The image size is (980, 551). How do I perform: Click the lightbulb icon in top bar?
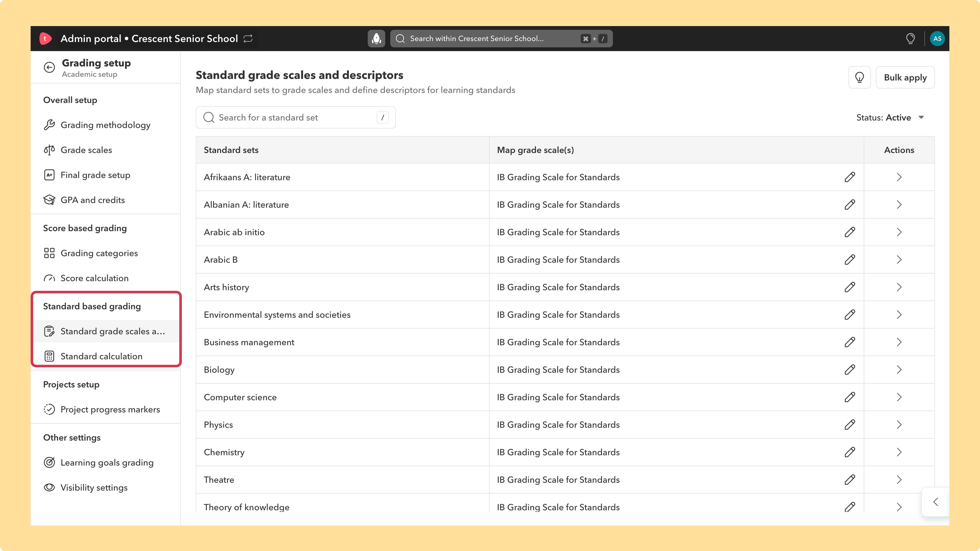point(910,38)
